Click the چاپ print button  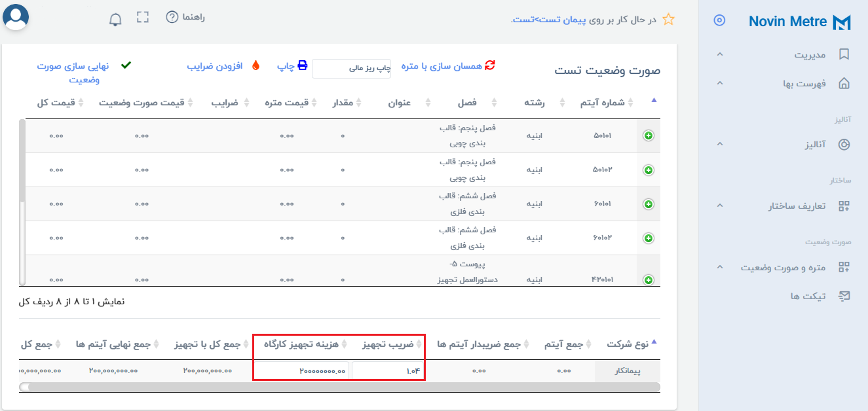292,66
